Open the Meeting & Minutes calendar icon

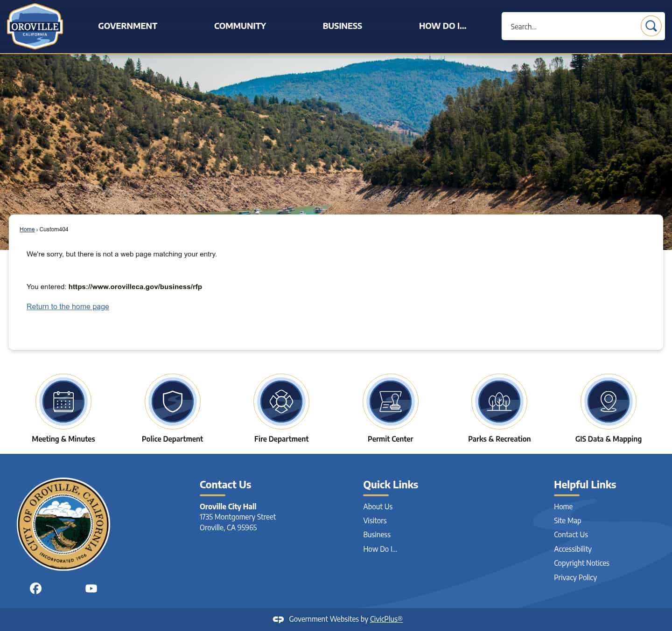coord(63,402)
